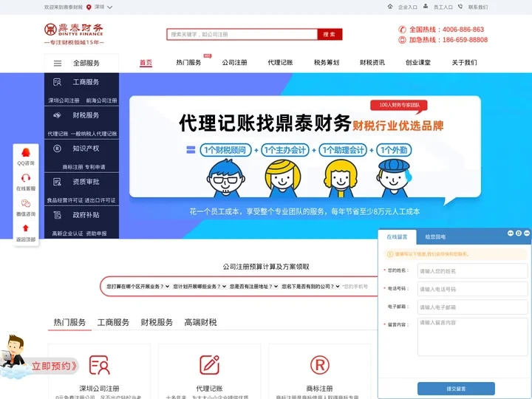Click the 电话号码 input field
The width and height of the screenshot is (532, 399).
(x=472, y=289)
